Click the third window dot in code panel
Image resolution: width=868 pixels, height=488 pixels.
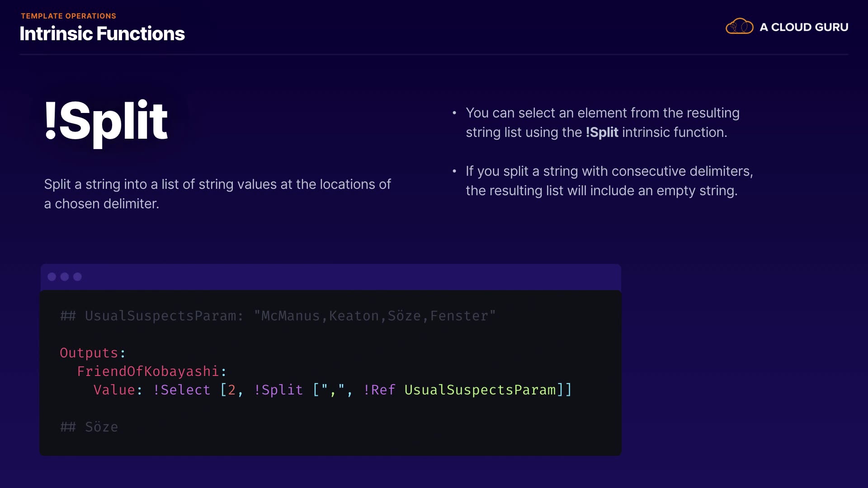[x=78, y=277]
